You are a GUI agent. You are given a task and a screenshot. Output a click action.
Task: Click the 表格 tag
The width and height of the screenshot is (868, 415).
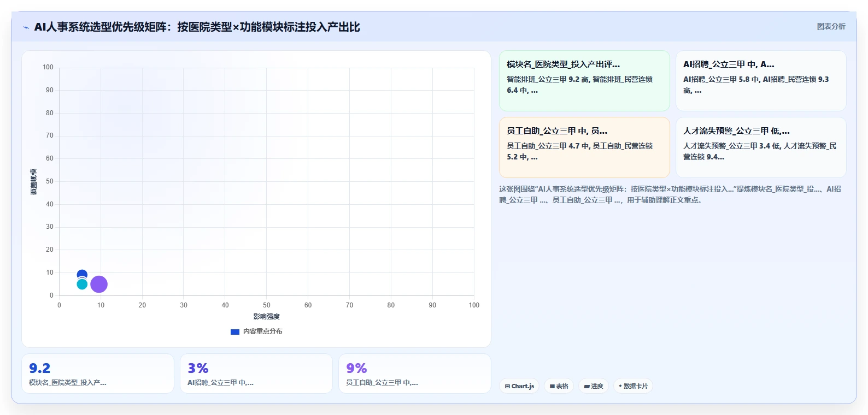[559, 386]
